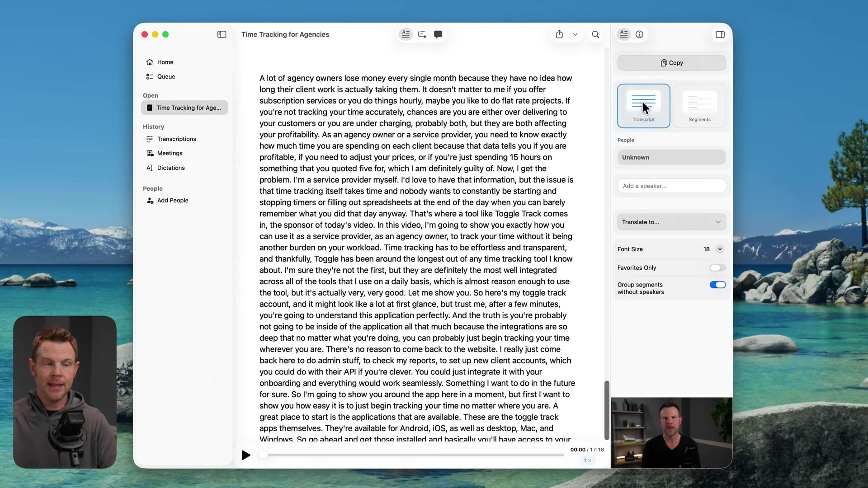868x488 pixels.
Task: Select the transcript options panel icon
Action: click(x=624, y=34)
